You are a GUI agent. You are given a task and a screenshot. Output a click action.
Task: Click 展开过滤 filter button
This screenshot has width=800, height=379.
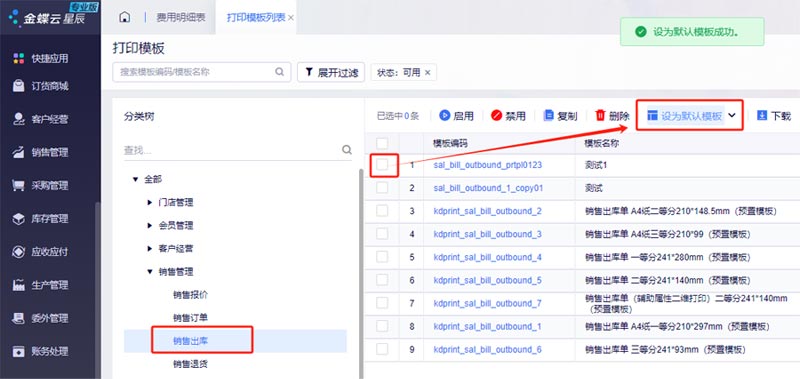click(x=331, y=72)
